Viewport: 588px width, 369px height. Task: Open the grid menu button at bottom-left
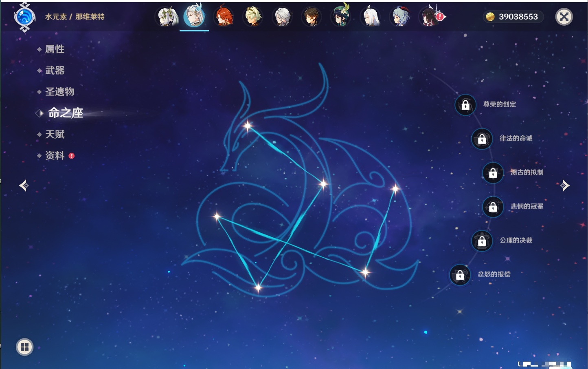(x=24, y=347)
